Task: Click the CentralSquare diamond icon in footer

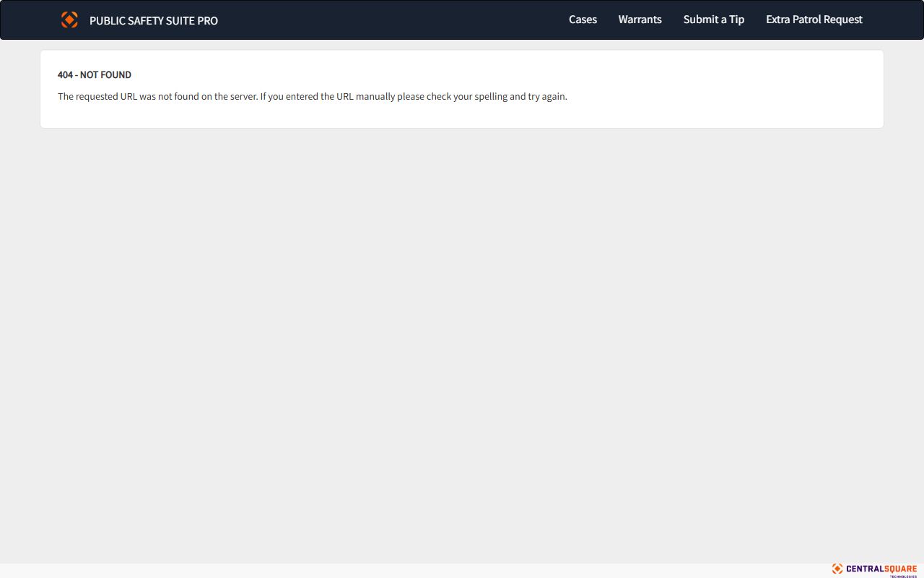Action: tap(837, 569)
